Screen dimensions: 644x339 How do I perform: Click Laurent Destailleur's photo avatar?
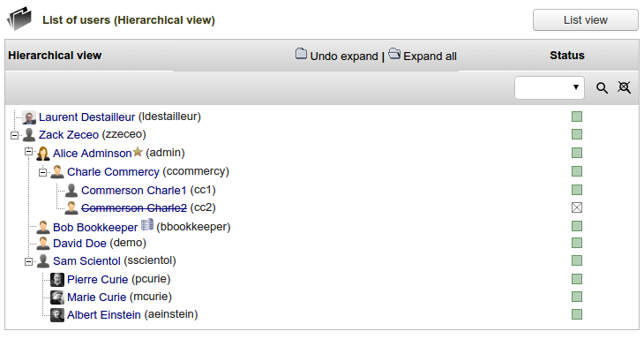(29, 117)
